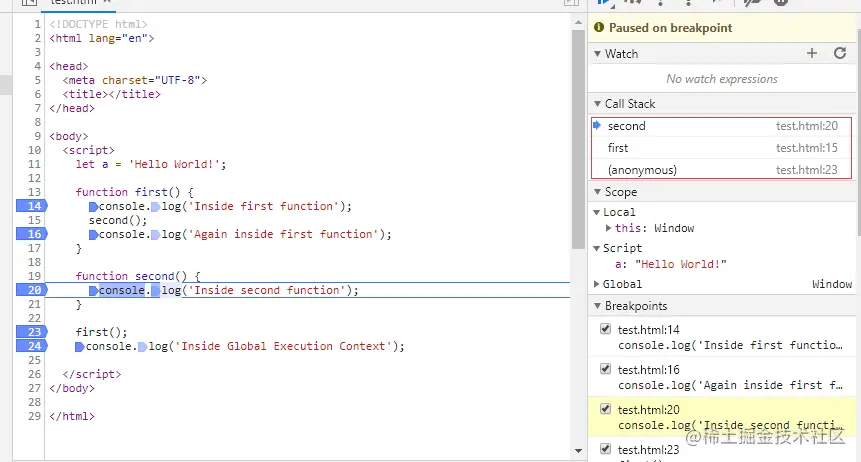Click line number 15 in the gutter
This screenshot has height=462, width=861.
pyautogui.click(x=34, y=220)
